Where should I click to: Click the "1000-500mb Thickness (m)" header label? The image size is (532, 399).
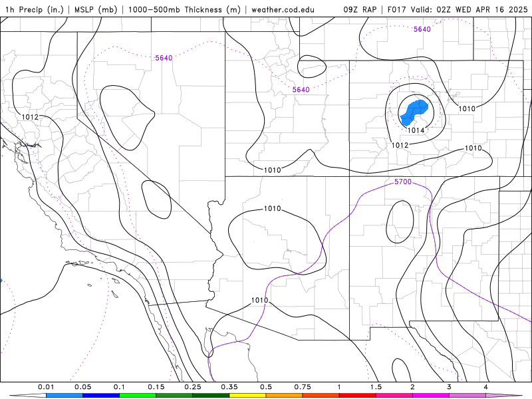pyautogui.click(x=184, y=9)
